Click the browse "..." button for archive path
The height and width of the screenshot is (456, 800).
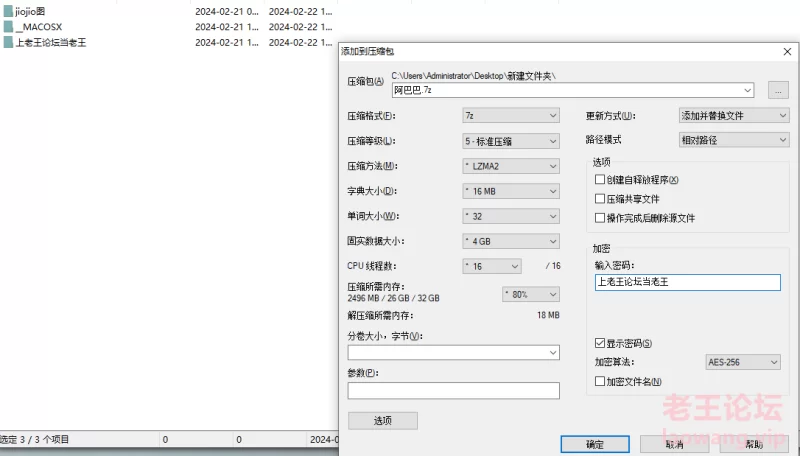coord(779,90)
